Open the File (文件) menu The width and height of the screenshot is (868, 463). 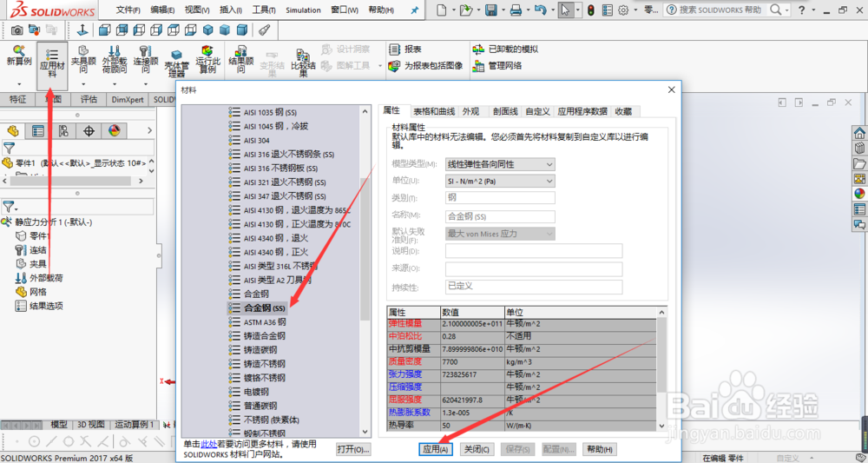click(128, 10)
